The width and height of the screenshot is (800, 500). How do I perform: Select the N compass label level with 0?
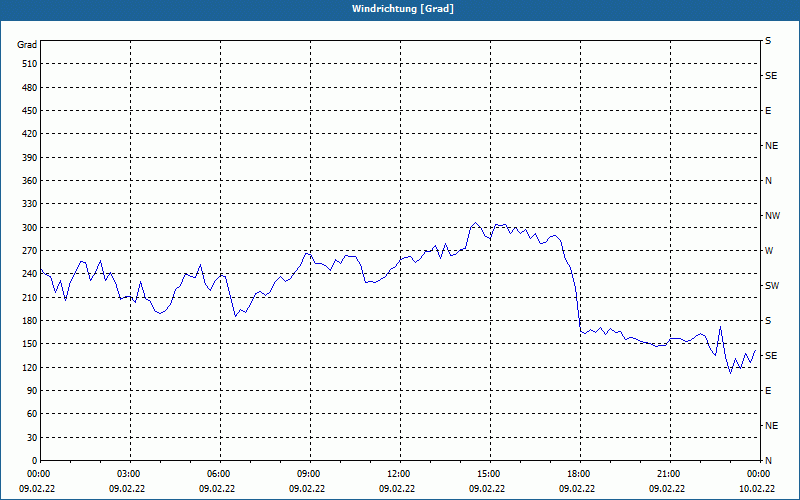[x=768, y=461]
